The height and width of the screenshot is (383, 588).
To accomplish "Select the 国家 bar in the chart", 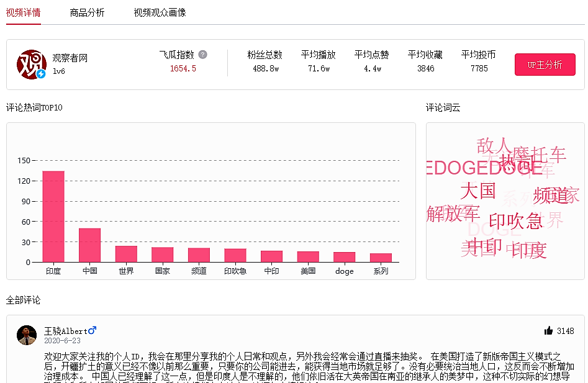I will pyautogui.click(x=163, y=255).
